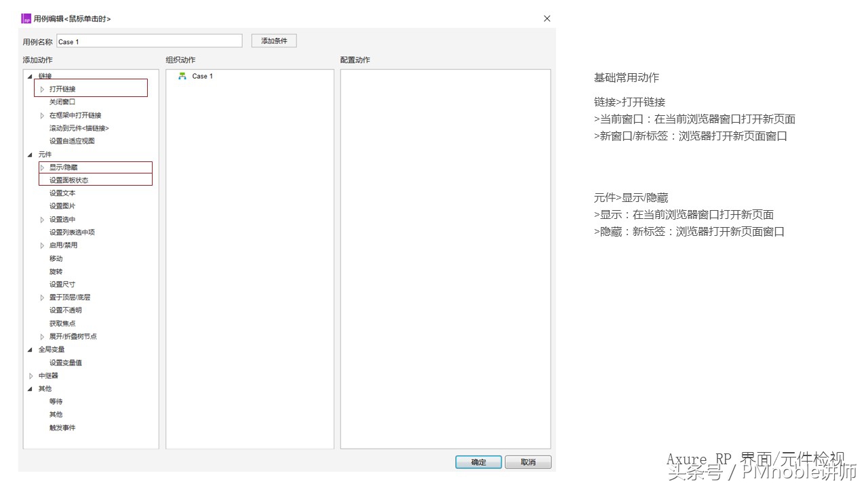Select 设置变量值 under 全局变量

64,362
